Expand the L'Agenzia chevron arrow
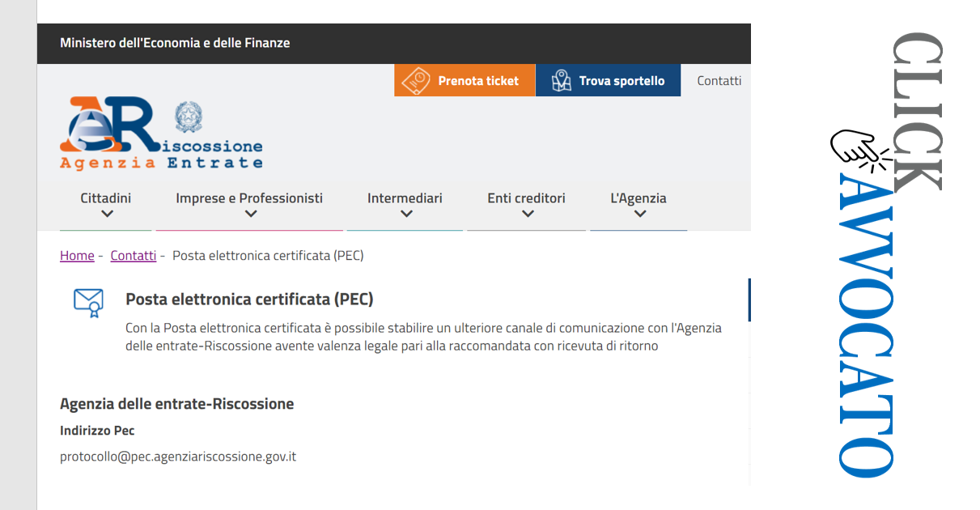 pyautogui.click(x=640, y=215)
